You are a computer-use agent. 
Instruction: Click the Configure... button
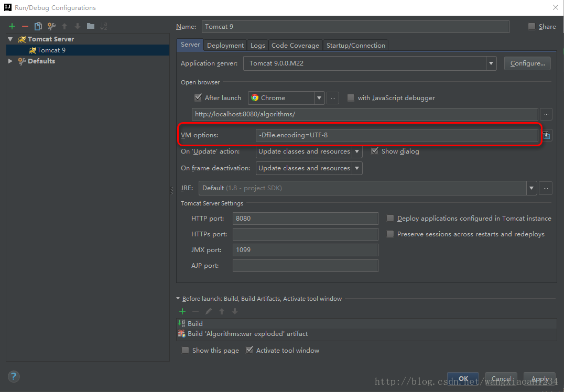coord(527,63)
